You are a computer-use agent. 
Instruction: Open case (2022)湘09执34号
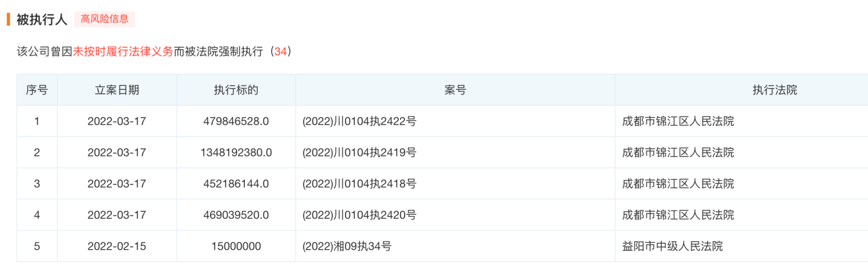point(347,246)
